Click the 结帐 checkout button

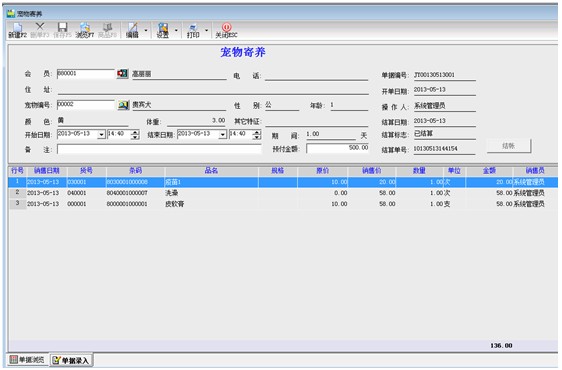click(x=509, y=146)
